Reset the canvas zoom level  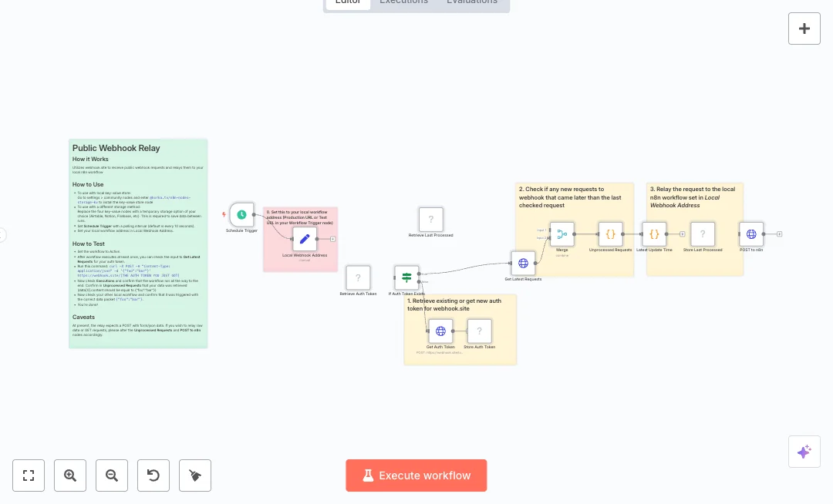(153, 475)
